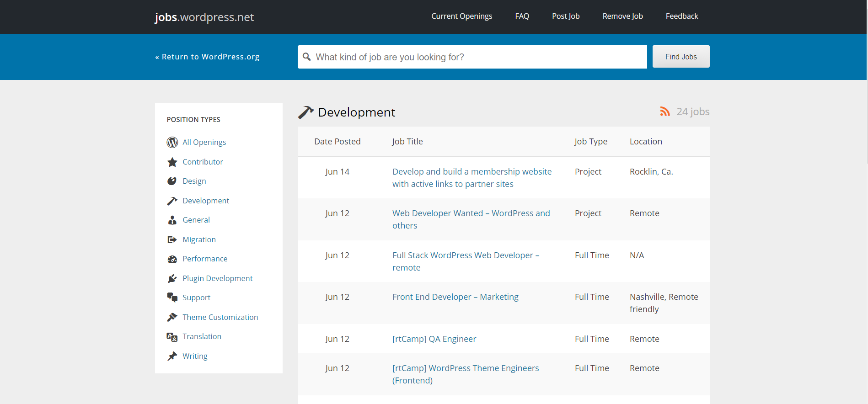Click the person icon beside General
This screenshot has width=868, height=404.
[x=172, y=220]
